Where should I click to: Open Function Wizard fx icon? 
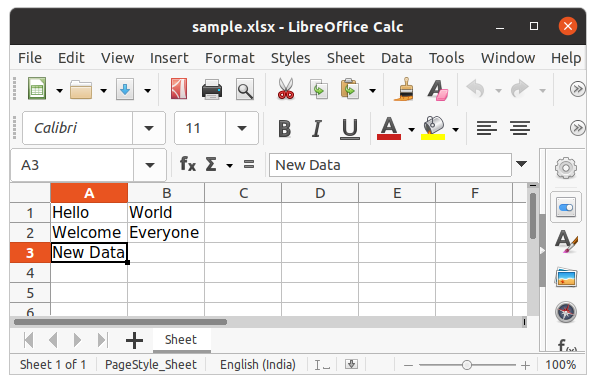tap(188, 165)
